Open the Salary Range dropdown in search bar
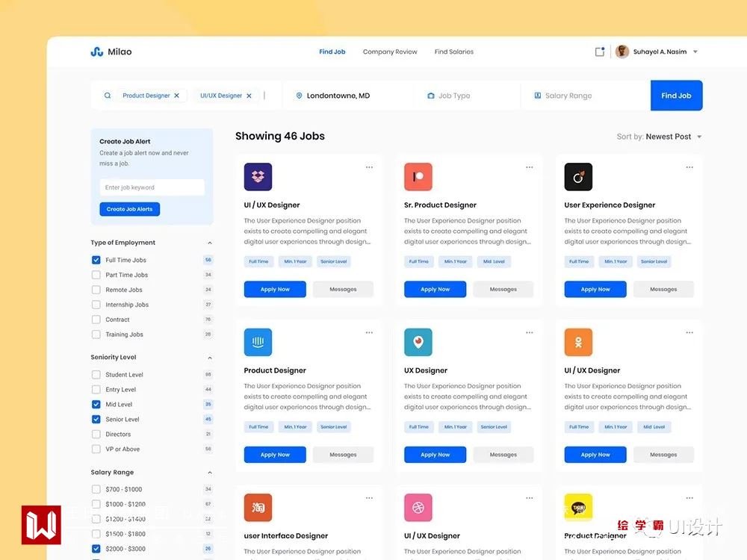Viewport: 747px width, 560px height. pos(586,96)
